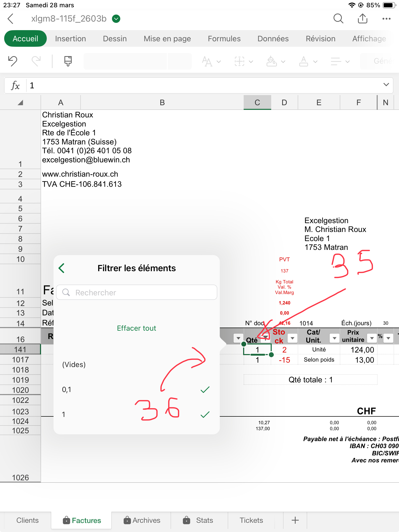Viewport: 399px width, 532px height.
Task: Switch to the Formules ribbon tab
Action: (x=224, y=39)
